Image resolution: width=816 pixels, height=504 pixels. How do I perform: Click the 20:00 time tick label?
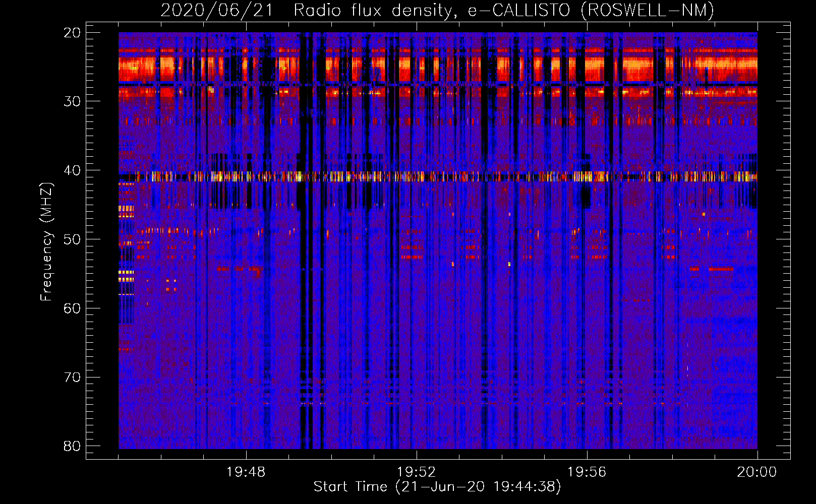coord(757,472)
